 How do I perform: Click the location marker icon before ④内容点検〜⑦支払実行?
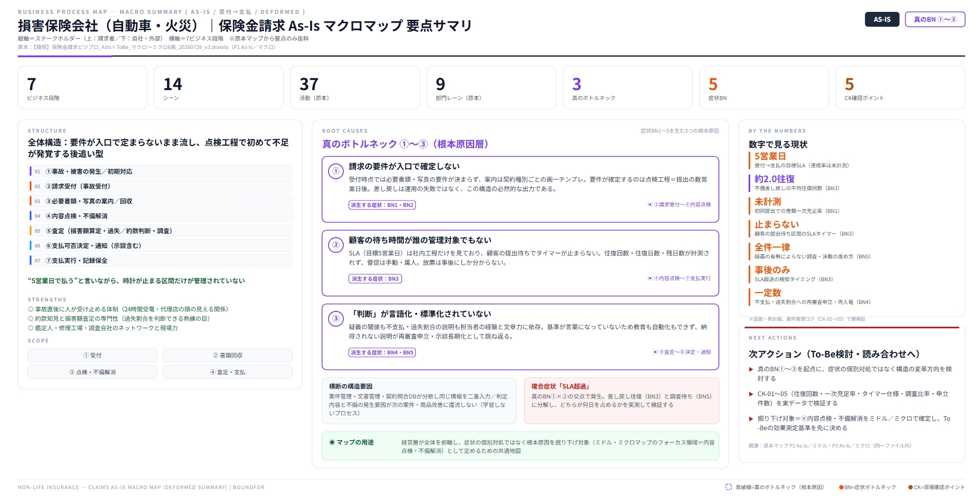pyautogui.click(x=650, y=278)
